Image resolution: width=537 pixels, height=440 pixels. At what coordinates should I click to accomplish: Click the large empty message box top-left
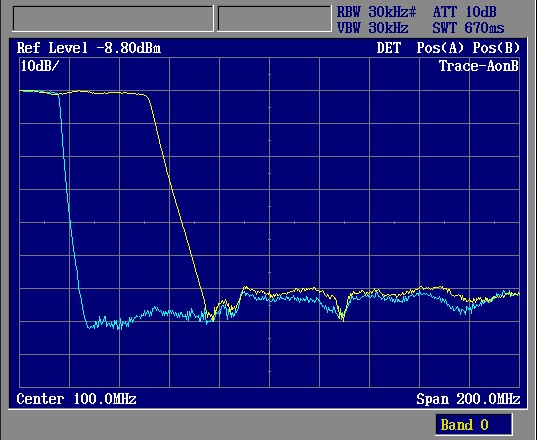113,18
